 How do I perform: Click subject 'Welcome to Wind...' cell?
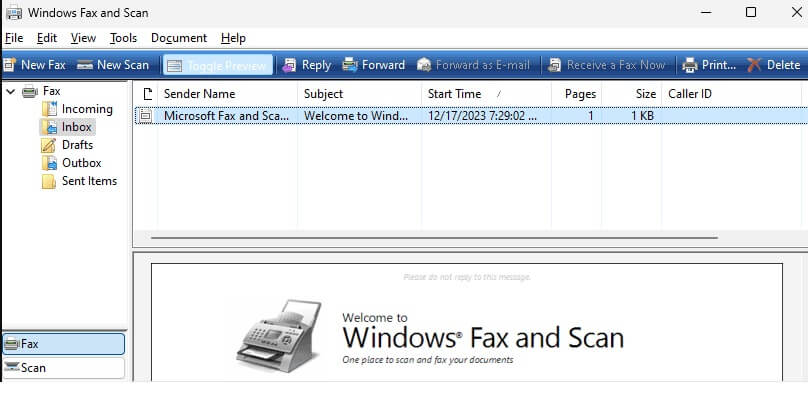point(356,116)
